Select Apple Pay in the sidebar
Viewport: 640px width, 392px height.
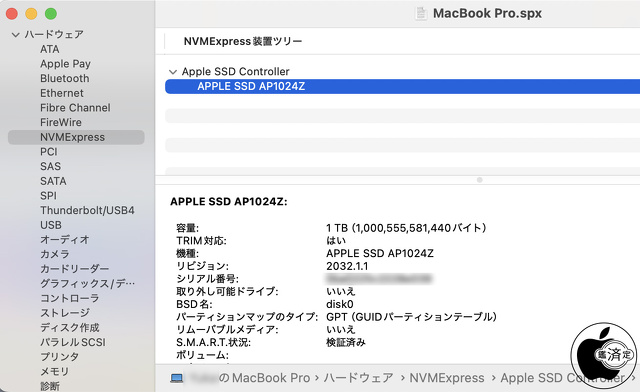pyautogui.click(x=65, y=64)
